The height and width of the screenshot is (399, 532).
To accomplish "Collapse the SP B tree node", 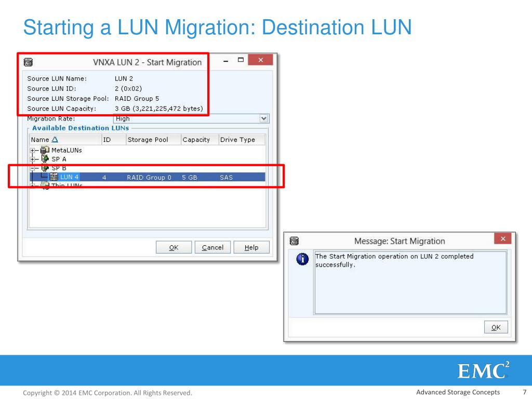I will (x=33, y=168).
